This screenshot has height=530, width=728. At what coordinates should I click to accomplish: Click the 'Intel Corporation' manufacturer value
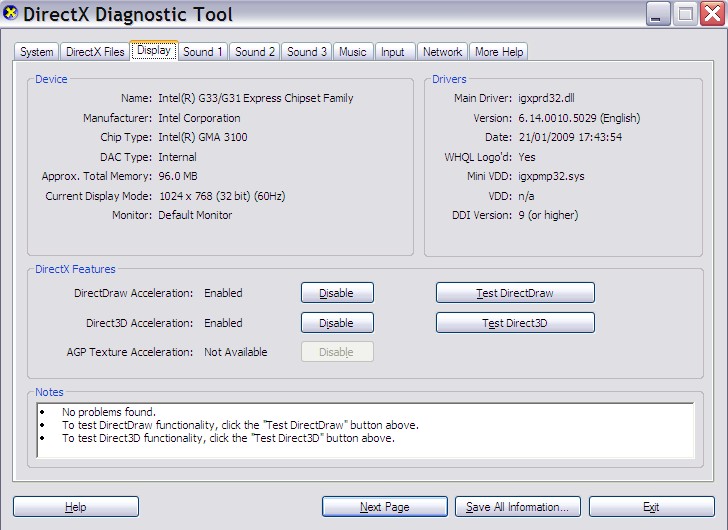click(x=199, y=118)
